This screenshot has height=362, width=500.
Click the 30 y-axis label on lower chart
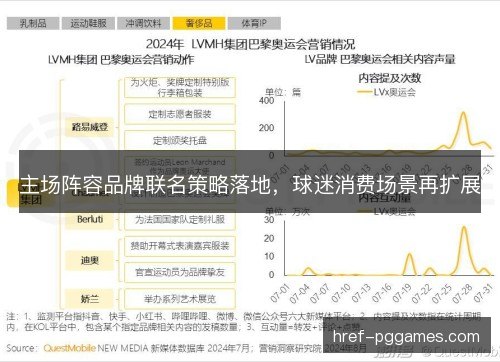(x=269, y=220)
